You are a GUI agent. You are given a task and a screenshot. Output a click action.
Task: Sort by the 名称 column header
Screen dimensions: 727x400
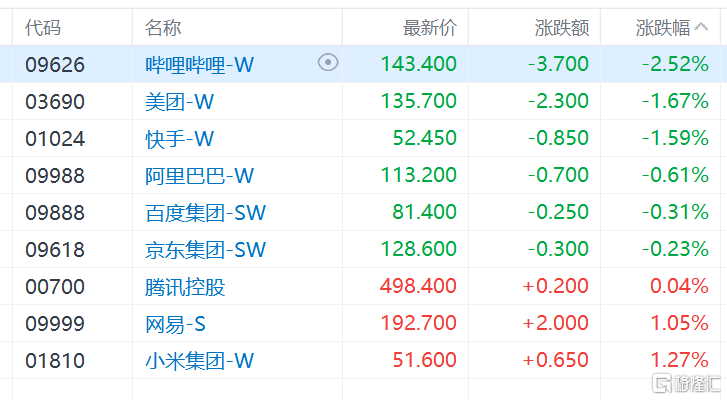coord(163,27)
